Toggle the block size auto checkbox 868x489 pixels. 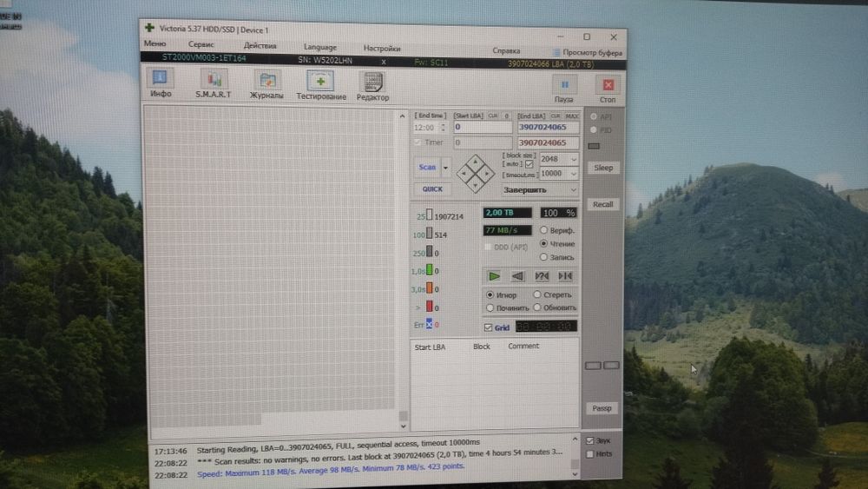point(529,164)
